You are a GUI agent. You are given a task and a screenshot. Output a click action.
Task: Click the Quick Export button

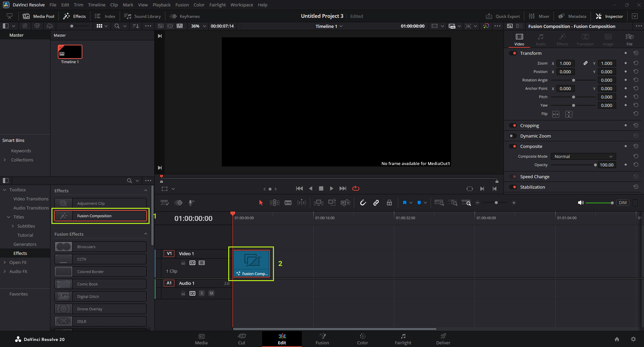(503, 16)
